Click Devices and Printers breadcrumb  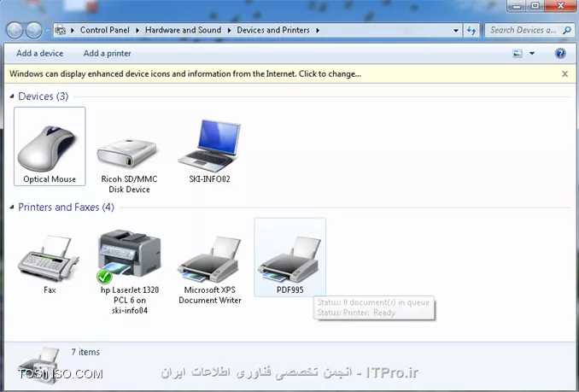click(273, 30)
